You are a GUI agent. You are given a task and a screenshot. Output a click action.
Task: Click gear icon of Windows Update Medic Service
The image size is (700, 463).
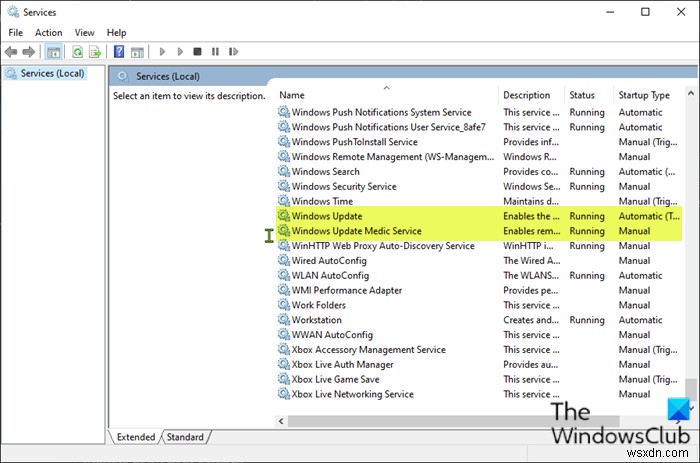point(284,231)
